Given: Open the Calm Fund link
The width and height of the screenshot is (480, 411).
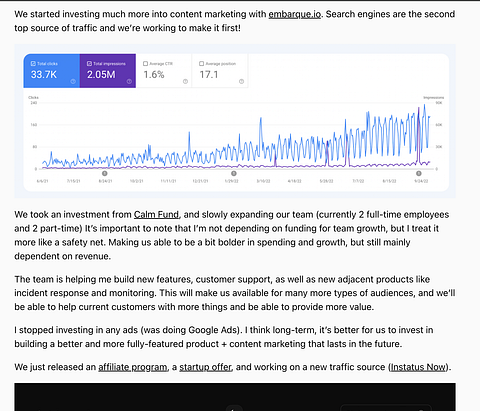Looking at the screenshot, I should pyautogui.click(x=156, y=214).
